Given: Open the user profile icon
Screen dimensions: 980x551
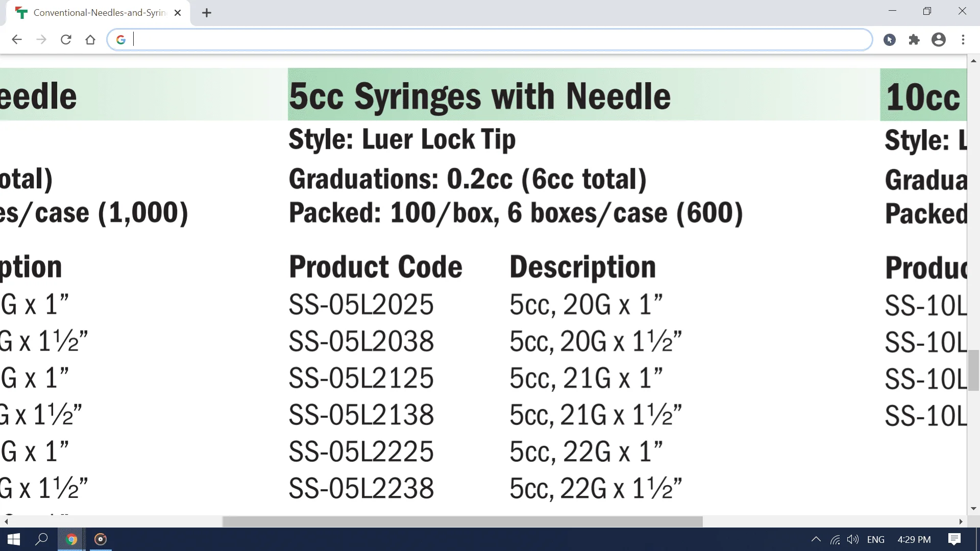Looking at the screenshot, I should pos(939,40).
